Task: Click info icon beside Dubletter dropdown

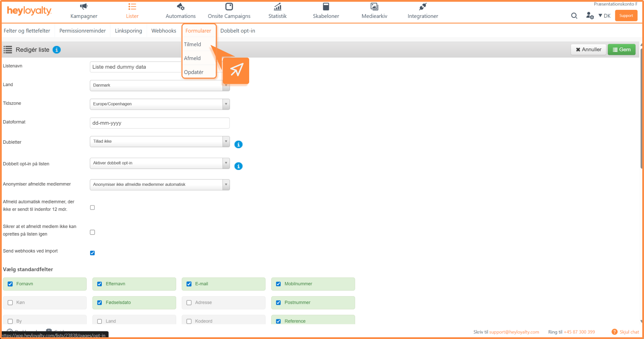Action: [238, 144]
